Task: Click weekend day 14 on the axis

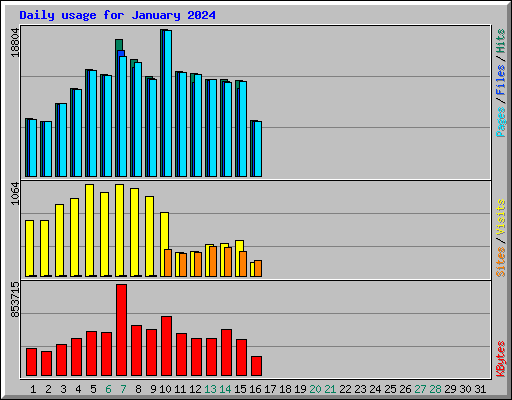Action: pyautogui.click(x=225, y=389)
